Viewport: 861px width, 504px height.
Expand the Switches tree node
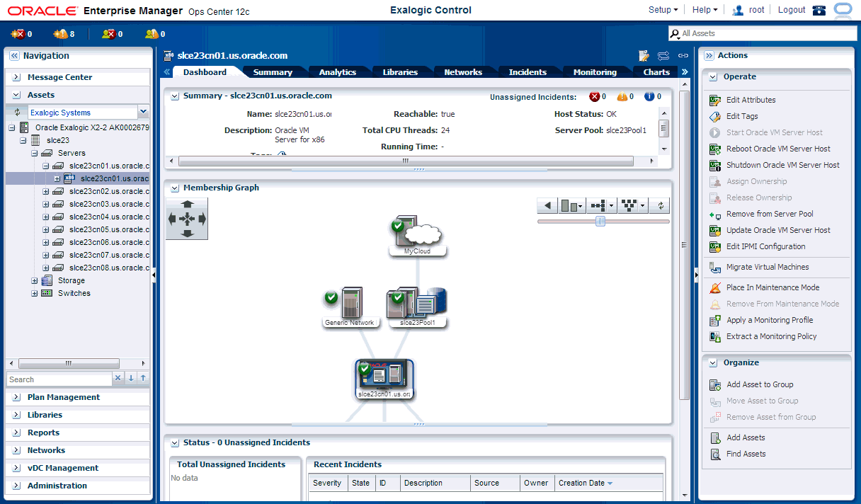tap(35, 293)
